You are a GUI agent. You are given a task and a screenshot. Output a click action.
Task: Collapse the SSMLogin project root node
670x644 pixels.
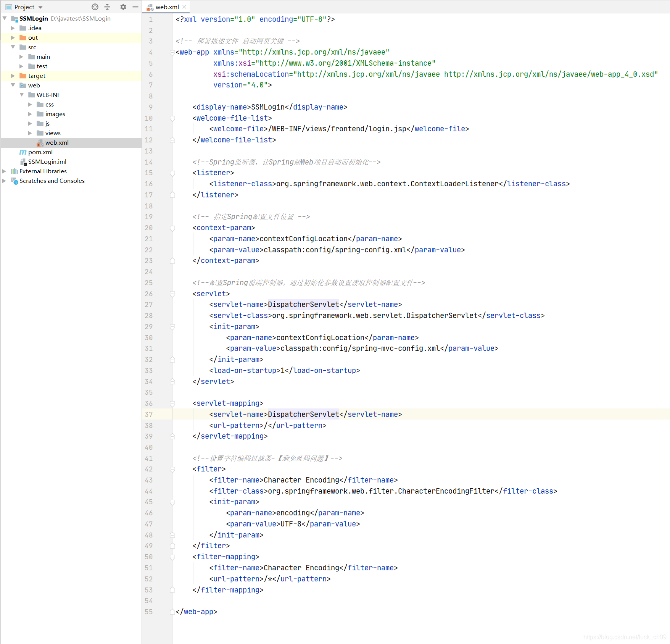[5, 18]
